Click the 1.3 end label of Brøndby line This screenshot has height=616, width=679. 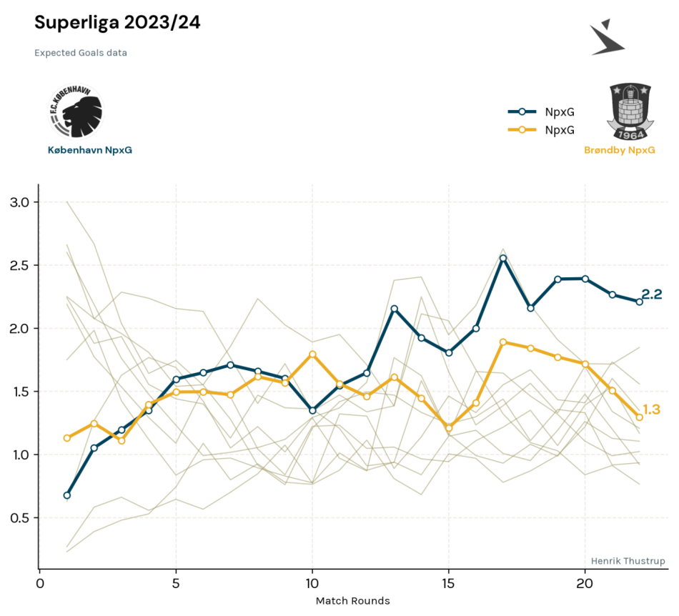click(652, 409)
